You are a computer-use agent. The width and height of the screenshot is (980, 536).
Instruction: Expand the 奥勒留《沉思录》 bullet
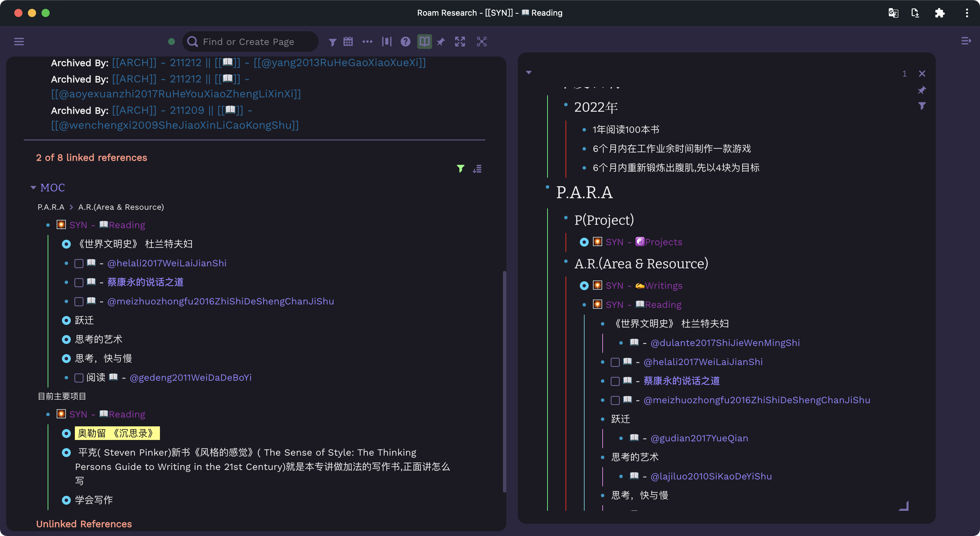(x=66, y=433)
